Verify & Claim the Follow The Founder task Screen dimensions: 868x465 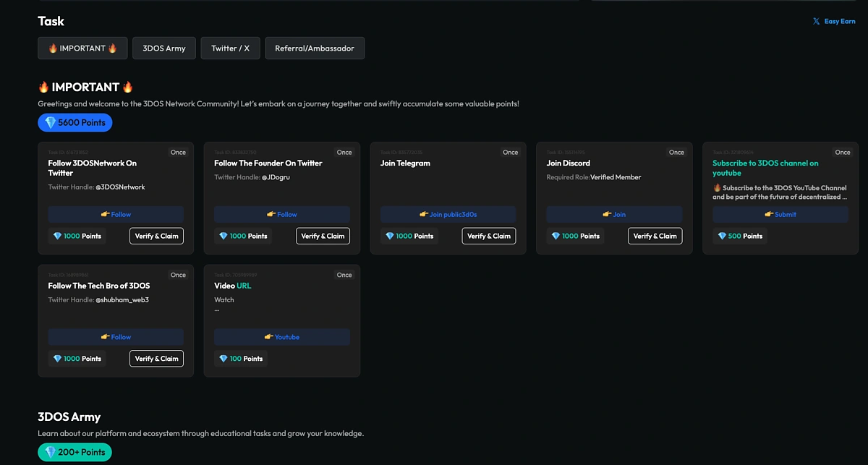[x=323, y=236]
